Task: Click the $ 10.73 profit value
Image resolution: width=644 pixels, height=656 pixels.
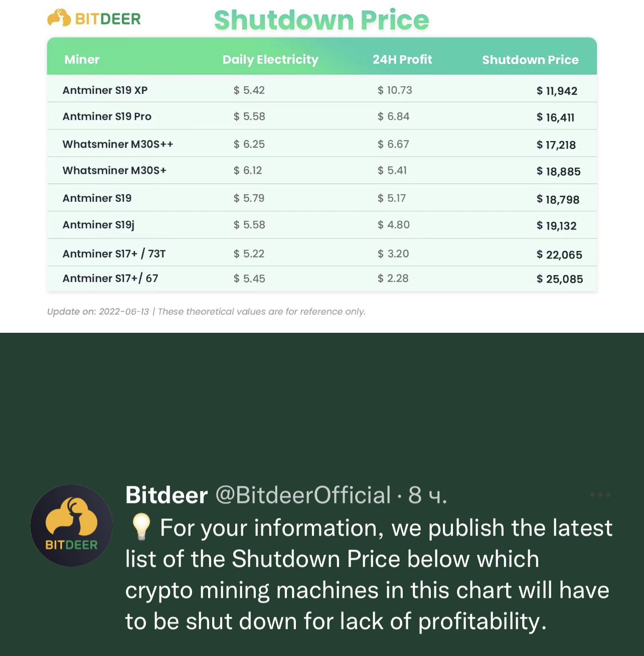Action: (395, 90)
